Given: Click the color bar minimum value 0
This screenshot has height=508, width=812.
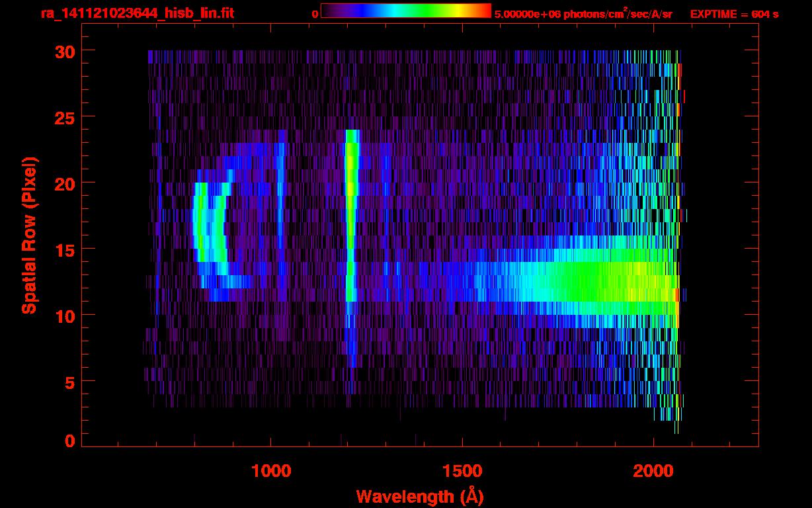Looking at the screenshot, I should [315, 14].
